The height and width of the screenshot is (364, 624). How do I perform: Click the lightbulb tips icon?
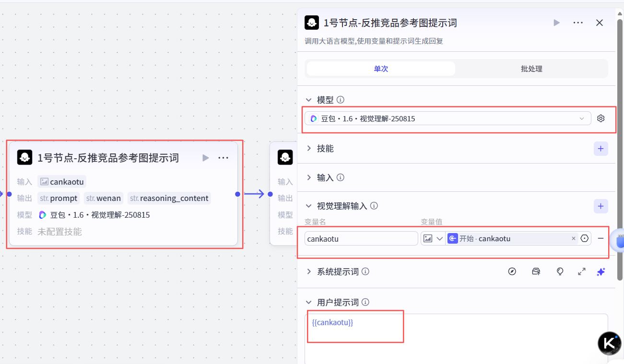point(560,271)
